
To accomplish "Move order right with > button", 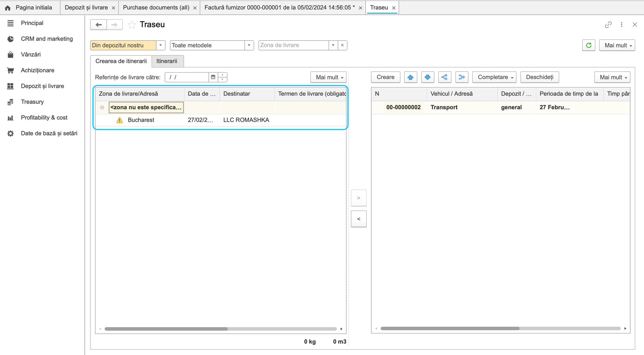I will 359,198.
